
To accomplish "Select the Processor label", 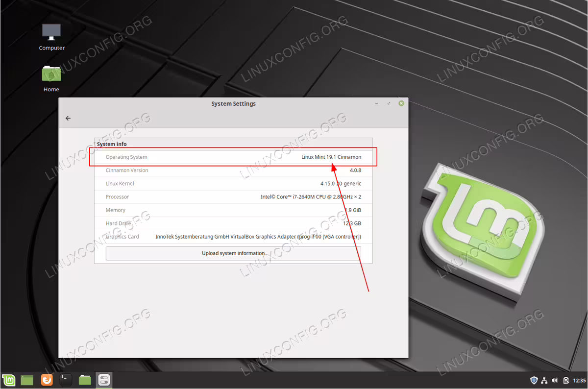I will pyautogui.click(x=118, y=197).
